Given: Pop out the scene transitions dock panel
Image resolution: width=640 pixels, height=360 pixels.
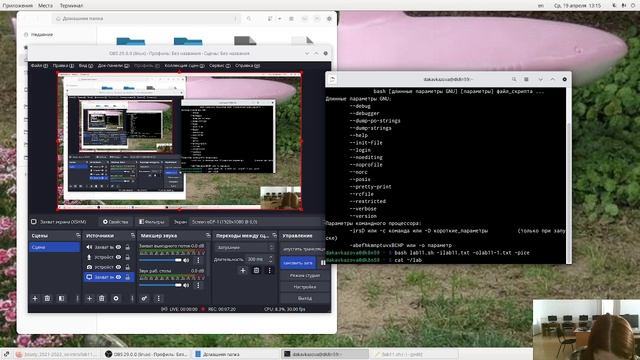Looking at the screenshot, I should pyautogui.click(x=274, y=236).
